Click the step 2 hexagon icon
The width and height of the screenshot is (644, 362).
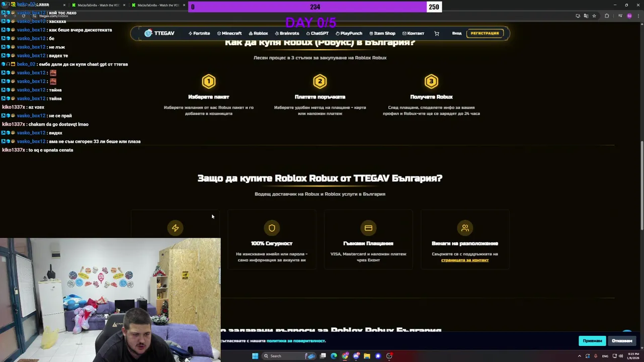tap(320, 81)
